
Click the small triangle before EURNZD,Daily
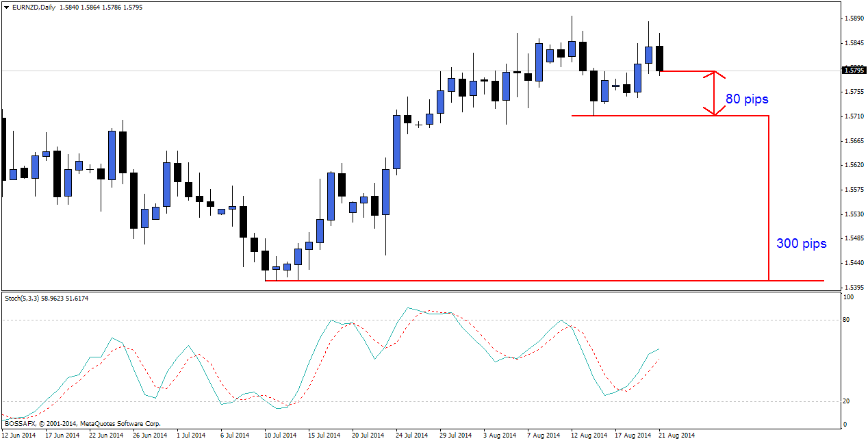[x=6, y=8]
